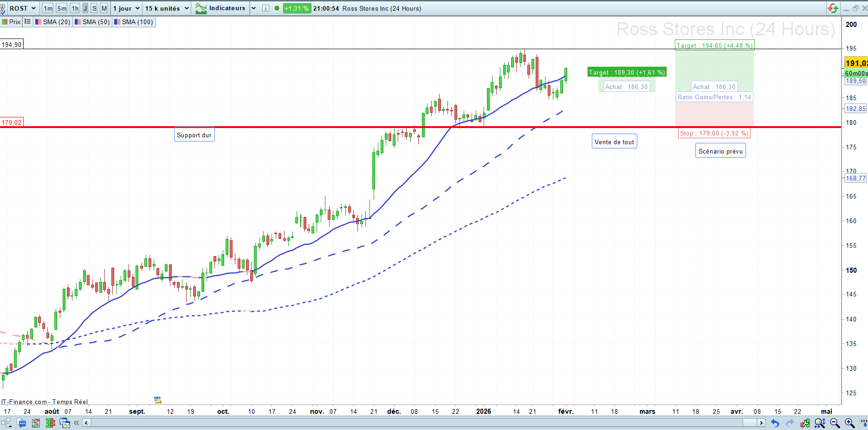868x430 pixels.
Task: Open the trade list icon with red and green arrows
Action: click(36, 423)
